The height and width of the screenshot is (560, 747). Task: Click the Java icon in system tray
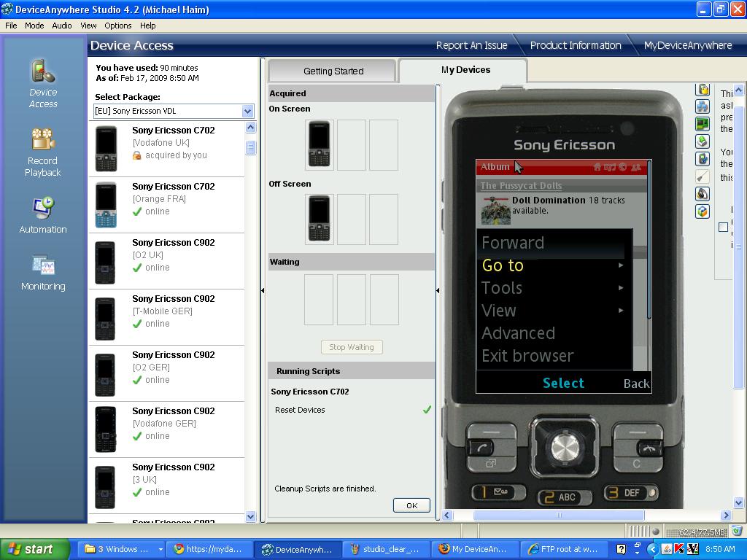[x=667, y=549]
